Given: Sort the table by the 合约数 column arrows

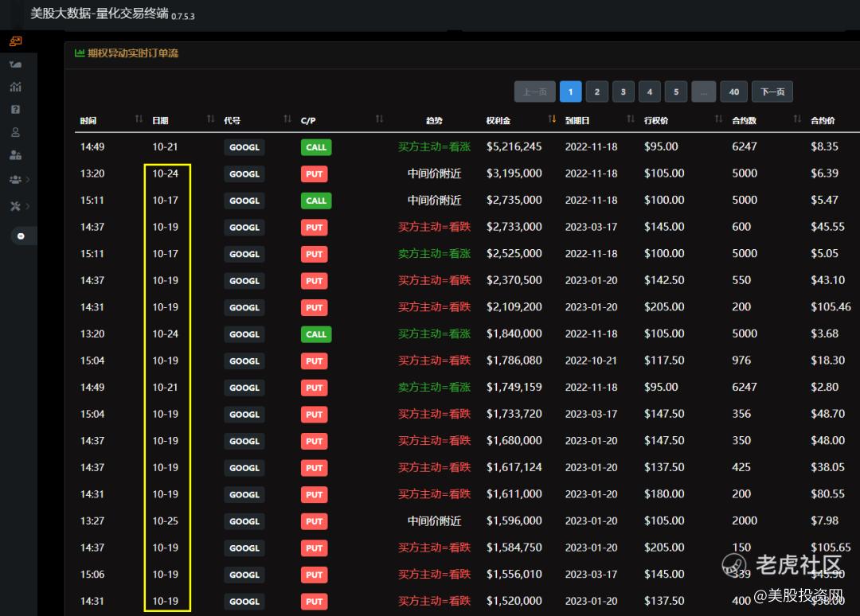Looking at the screenshot, I should (x=797, y=119).
